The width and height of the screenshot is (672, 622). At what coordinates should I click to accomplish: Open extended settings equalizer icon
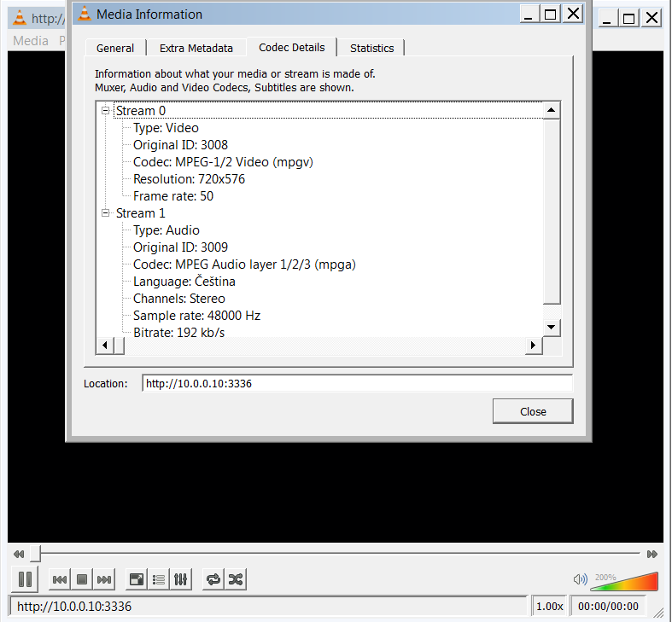tap(180, 579)
